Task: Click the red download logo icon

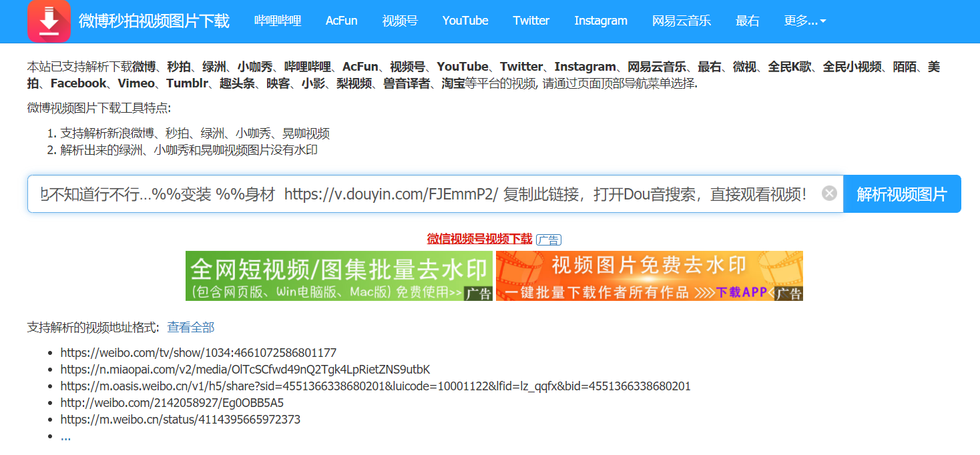Action: 49,21
